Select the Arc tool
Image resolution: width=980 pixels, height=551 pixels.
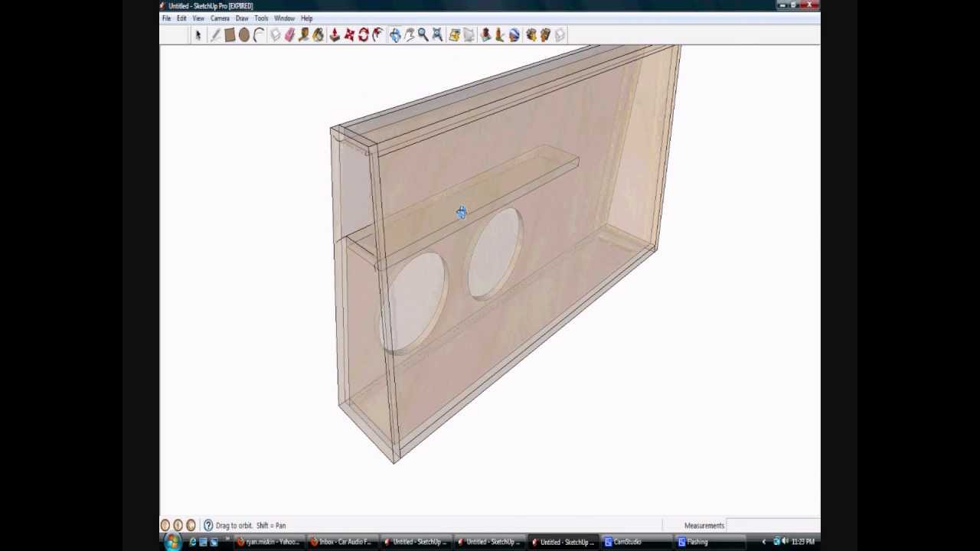click(x=259, y=35)
